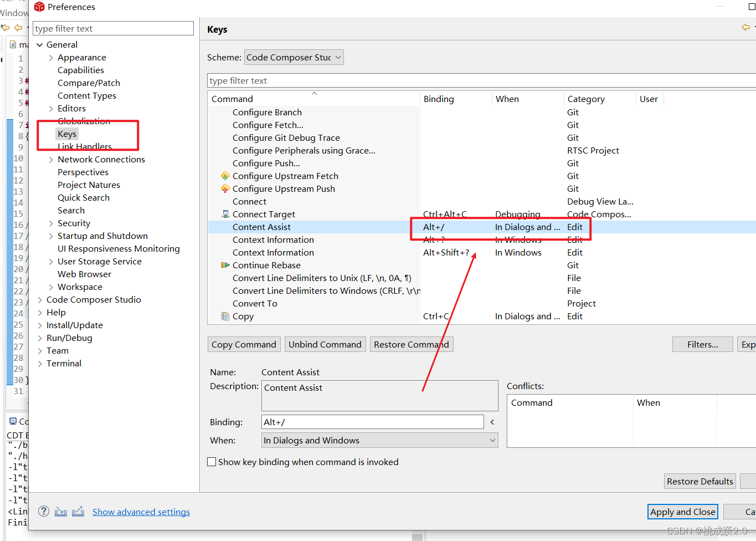756x541 pixels.
Task: Select Capabilities preference page
Action: [81, 70]
